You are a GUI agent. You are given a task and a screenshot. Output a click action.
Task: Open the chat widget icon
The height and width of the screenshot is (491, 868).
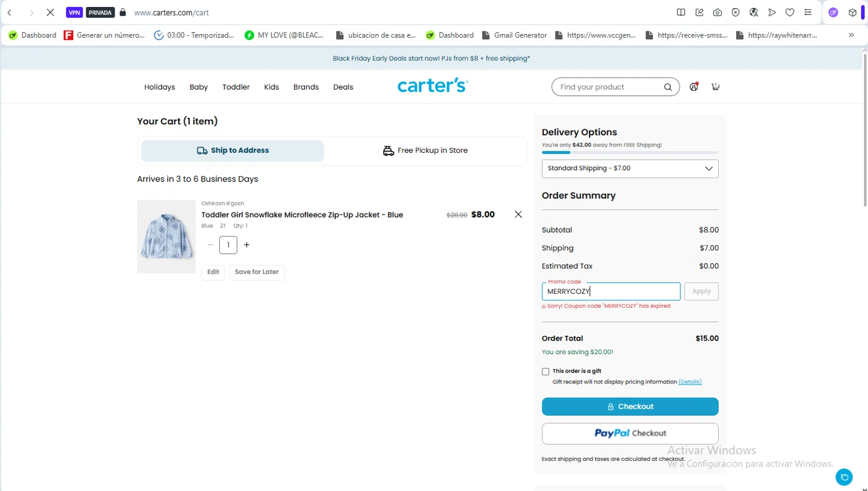[x=844, y=477]
